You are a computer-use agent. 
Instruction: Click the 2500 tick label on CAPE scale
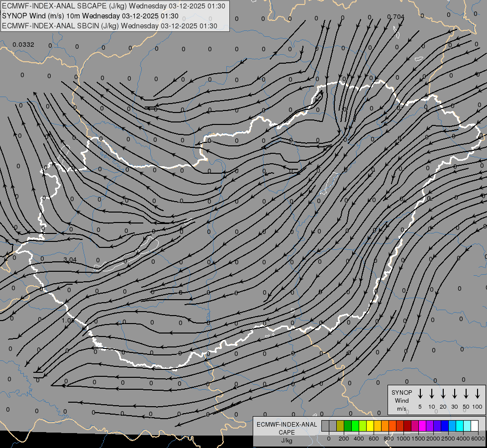pyautogui.click(x=448, y=439)
